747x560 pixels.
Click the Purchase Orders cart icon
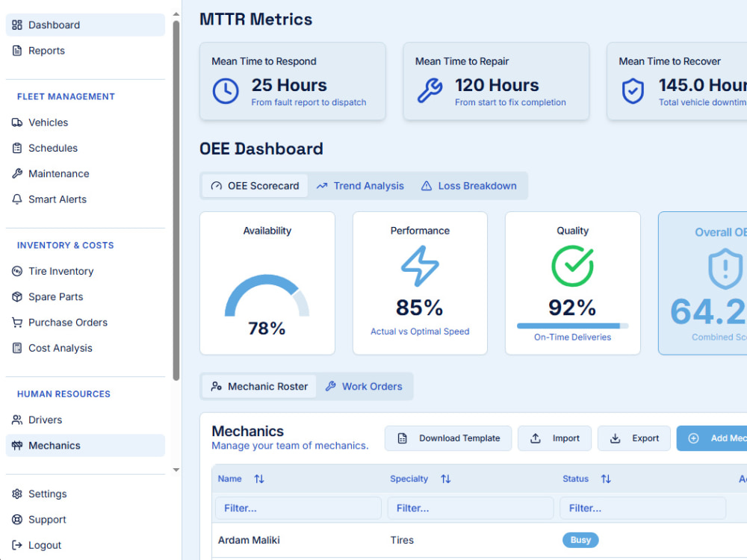pyautogui.click(x=17, y=323)
